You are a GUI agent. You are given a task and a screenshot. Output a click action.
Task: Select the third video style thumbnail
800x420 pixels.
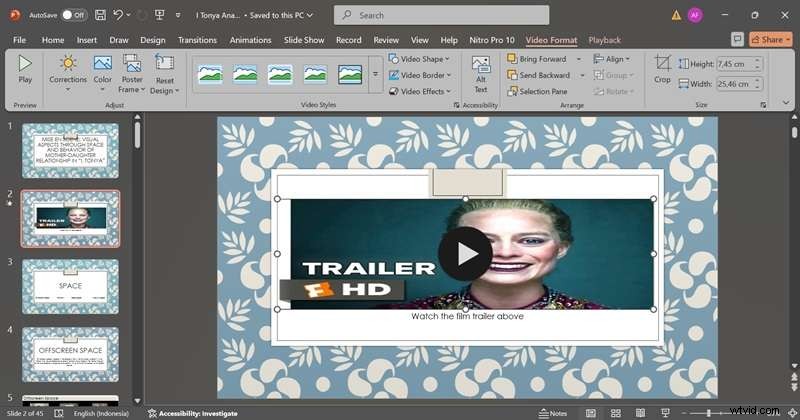[x=280, y=75]
